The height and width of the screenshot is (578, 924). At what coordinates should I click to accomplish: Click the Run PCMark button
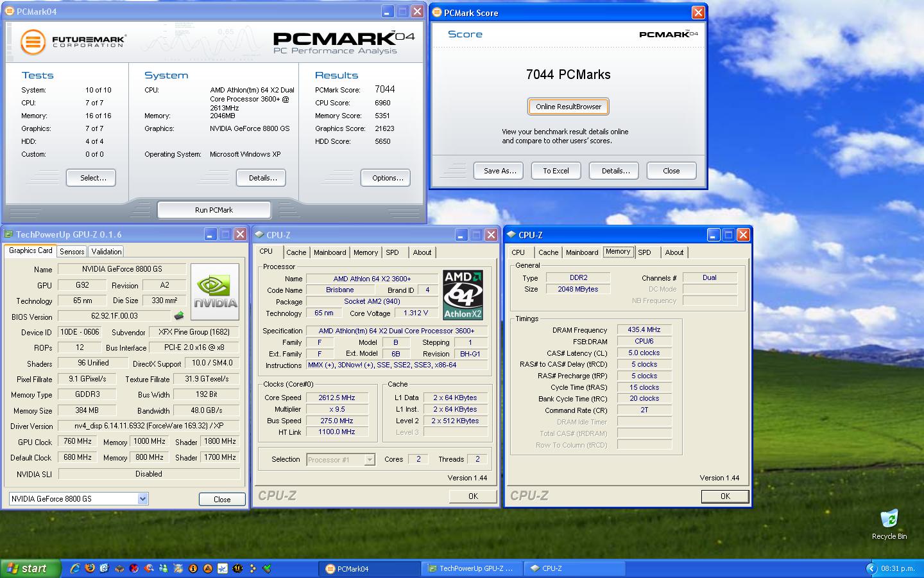click(x=214, y=210)
